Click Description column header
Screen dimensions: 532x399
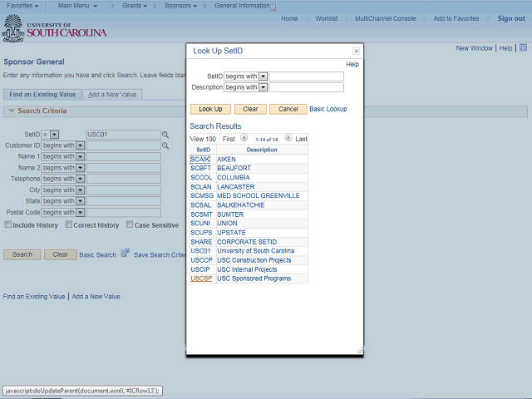click(x=262, y=150)
